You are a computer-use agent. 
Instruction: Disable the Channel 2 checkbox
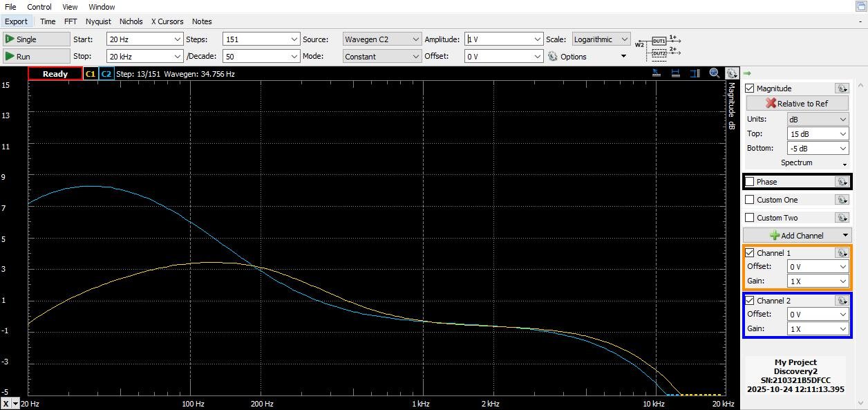[x=750, y=301]
